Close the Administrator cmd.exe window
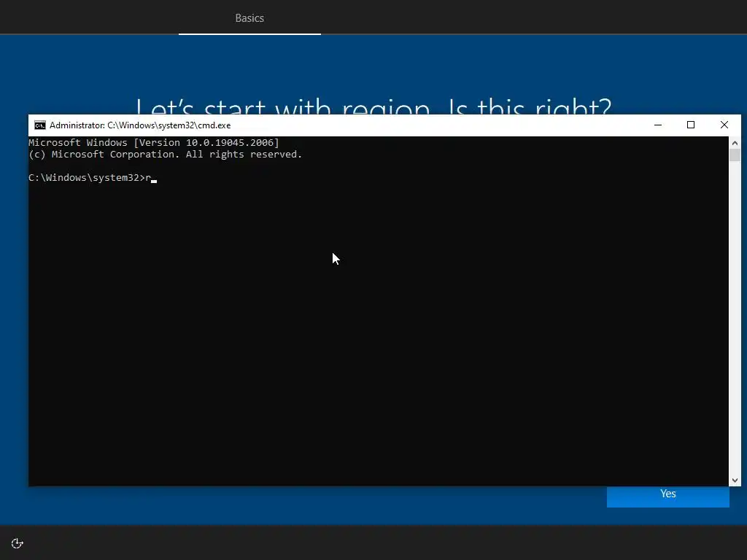 pos(724,125)
